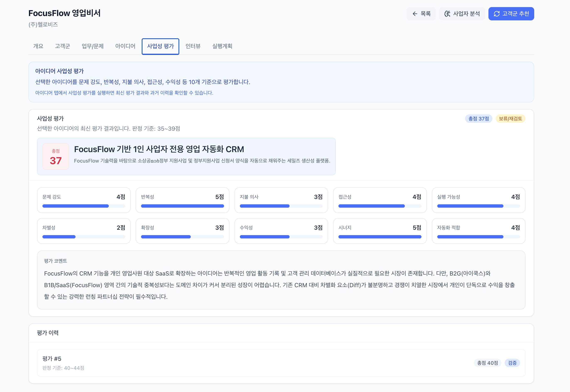Click the 평가 코멘트 label
Screen dimensions: 570x392
[x=56, y=261]
